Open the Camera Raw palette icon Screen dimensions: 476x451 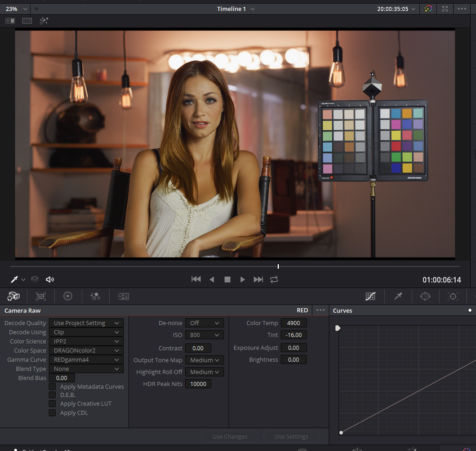[x=14, y=296]
